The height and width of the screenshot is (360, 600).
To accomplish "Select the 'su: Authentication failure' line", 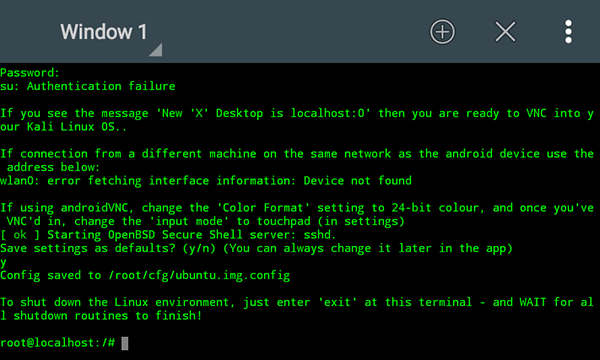I will click(88, 86).
